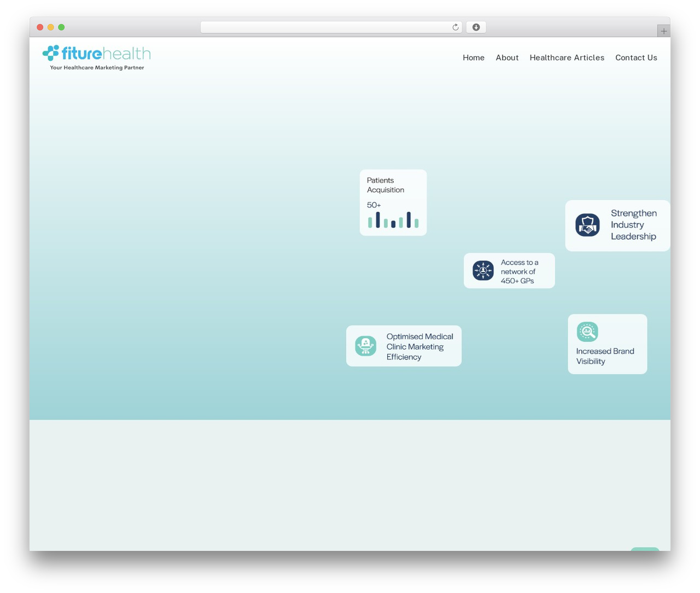Image resolution: width=700 pixels, height=593 pixels.
Task: Open a new browser tab with plus
Action: 663,31
